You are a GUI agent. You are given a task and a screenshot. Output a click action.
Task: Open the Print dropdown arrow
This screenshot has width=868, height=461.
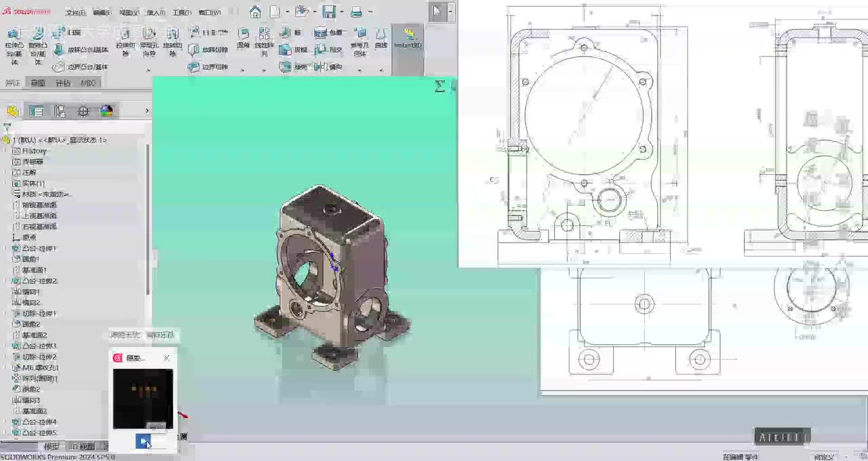coord(370,12)
